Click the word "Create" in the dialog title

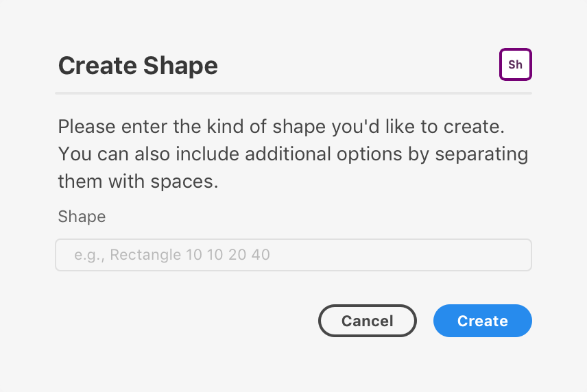(97, 66)
